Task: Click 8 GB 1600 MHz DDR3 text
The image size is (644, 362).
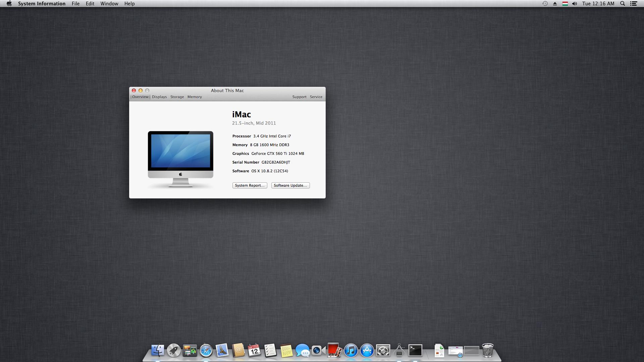Action: point(269,145)
